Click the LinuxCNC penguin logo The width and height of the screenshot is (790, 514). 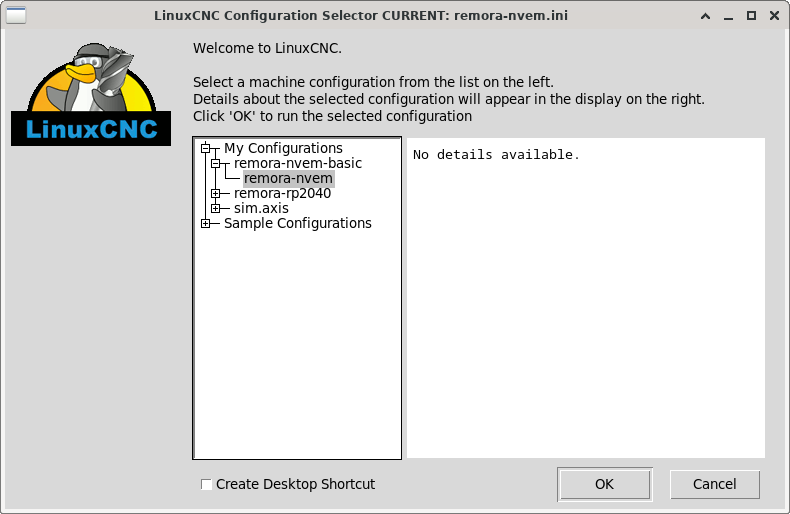click(91, 94)
